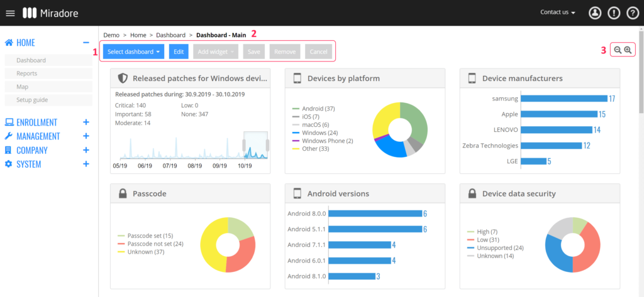Screen dimensions: 644x297
Task: Click the Home breadcrumb link
Action: click(x=138, y=35)
